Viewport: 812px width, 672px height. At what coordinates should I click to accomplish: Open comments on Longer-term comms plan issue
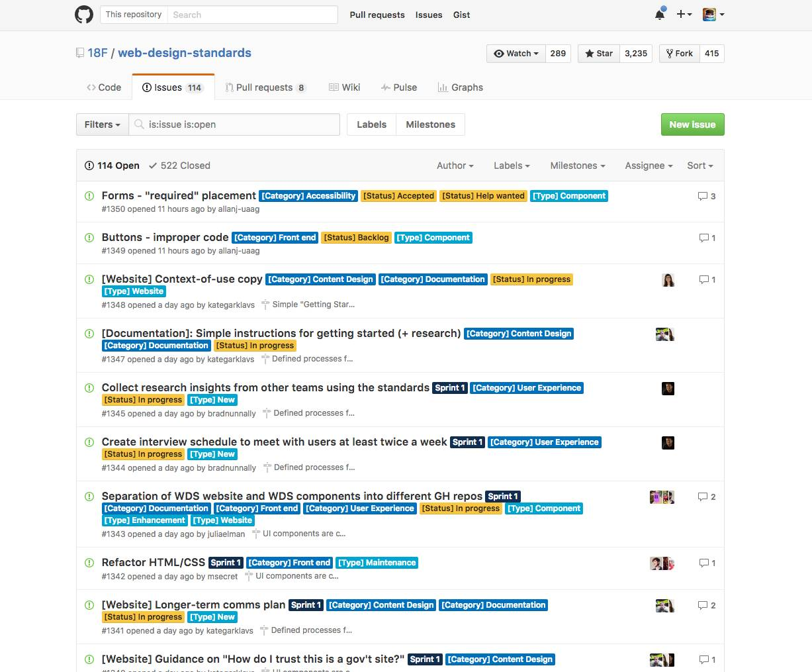[707, 605]
